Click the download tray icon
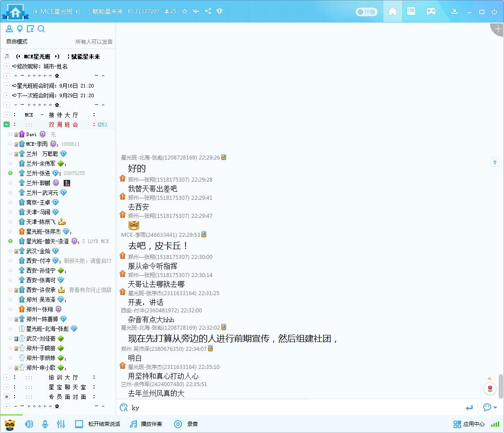The height and width of the screenshot is (433, 504). coord(454,11)
